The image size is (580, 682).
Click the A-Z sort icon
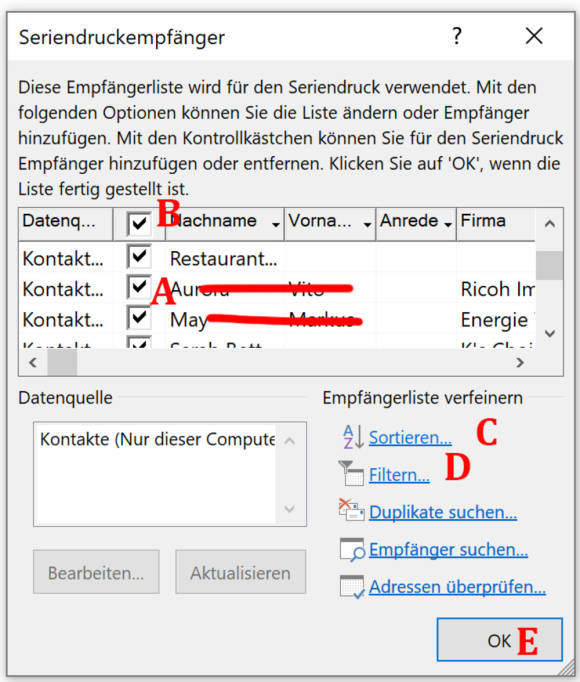(353, 437)
